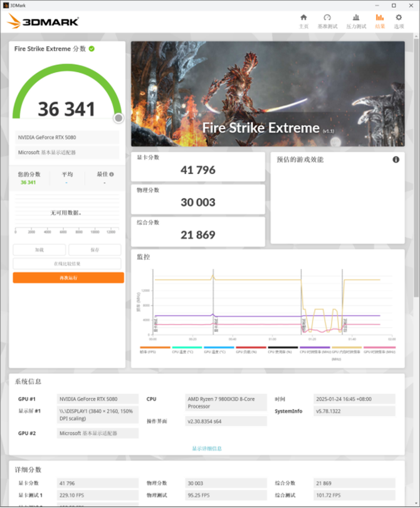Click the 加载 load button
The height and width of the screenshot is (508, 420).
(39, 250)
